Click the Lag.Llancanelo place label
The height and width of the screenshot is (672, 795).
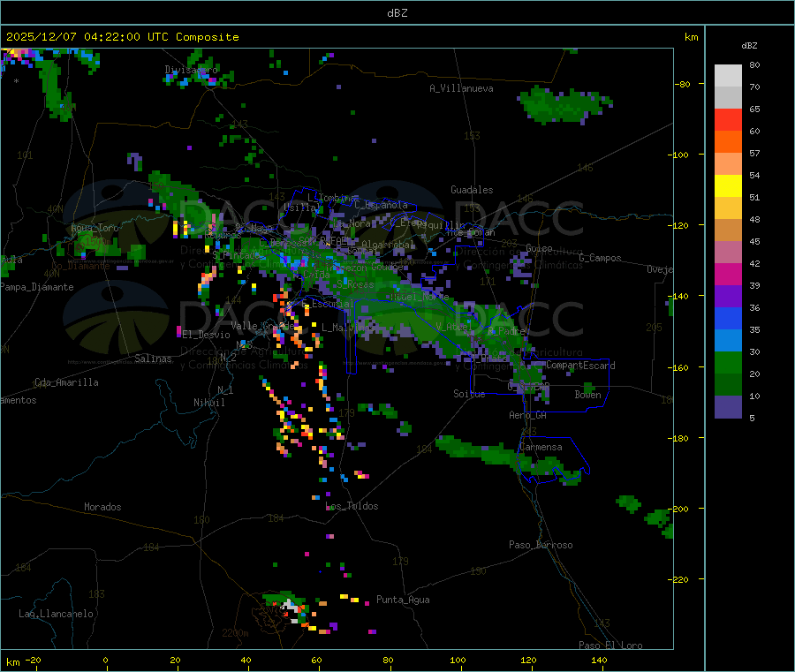click(x=56, y=614)
